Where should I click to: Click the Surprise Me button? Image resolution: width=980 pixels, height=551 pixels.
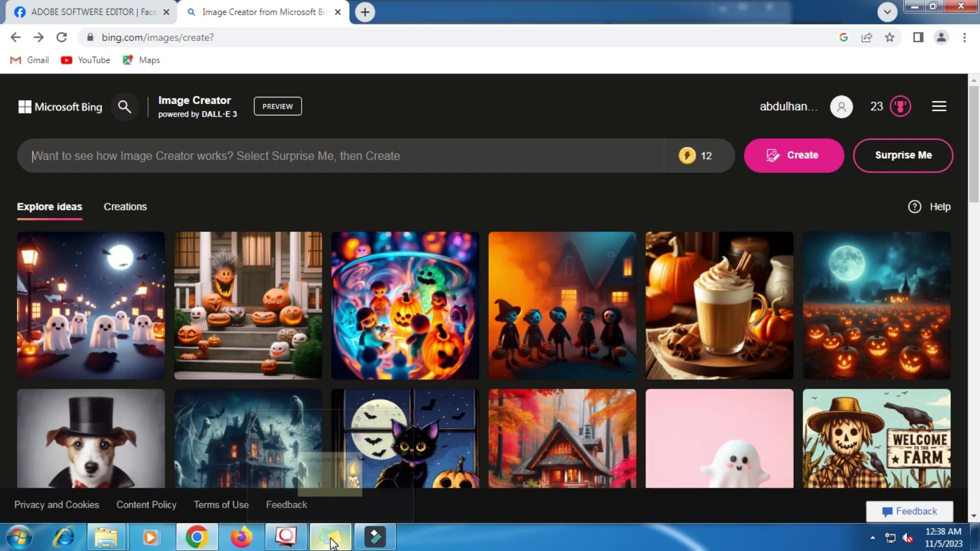tap(903, 156)
